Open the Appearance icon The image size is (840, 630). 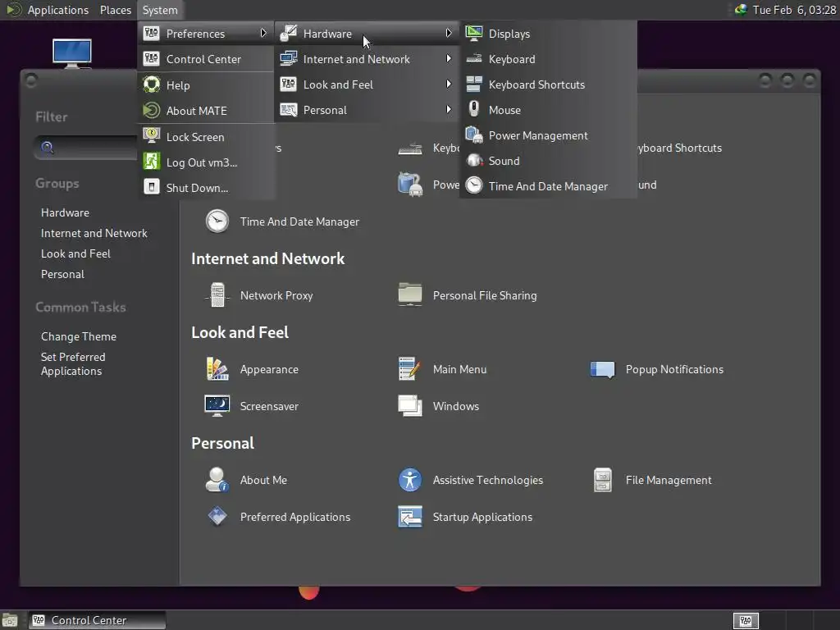coord(217,369)
